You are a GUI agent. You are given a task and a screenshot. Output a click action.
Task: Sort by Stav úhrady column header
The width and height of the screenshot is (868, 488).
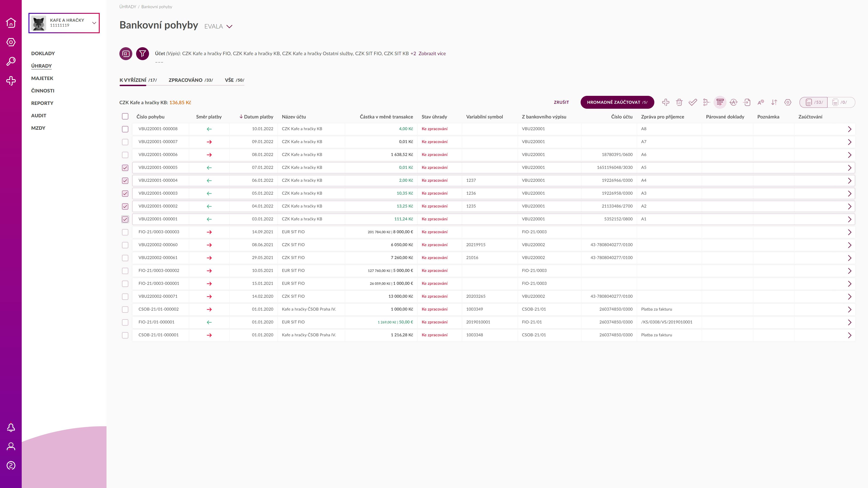point(434,117)
